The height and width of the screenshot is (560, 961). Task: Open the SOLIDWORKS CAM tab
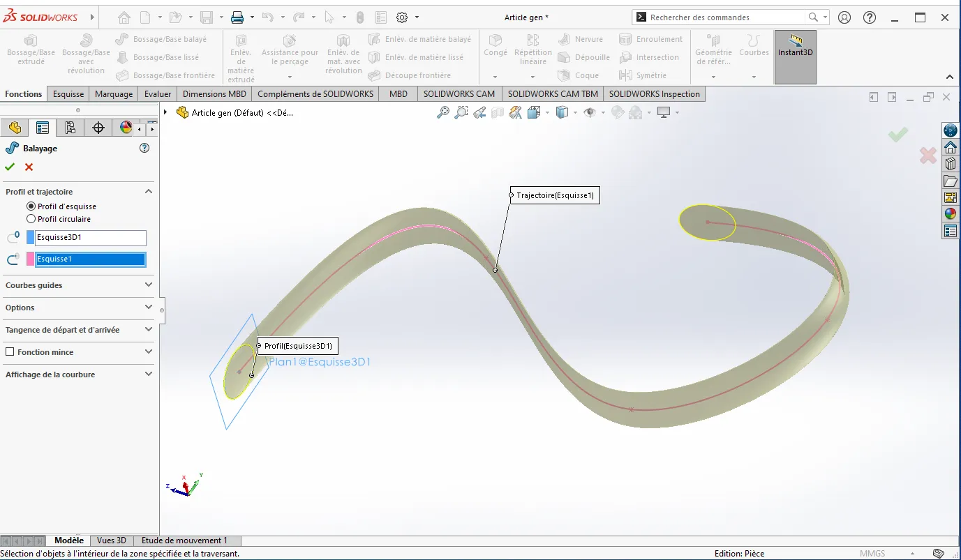(459, 94)
